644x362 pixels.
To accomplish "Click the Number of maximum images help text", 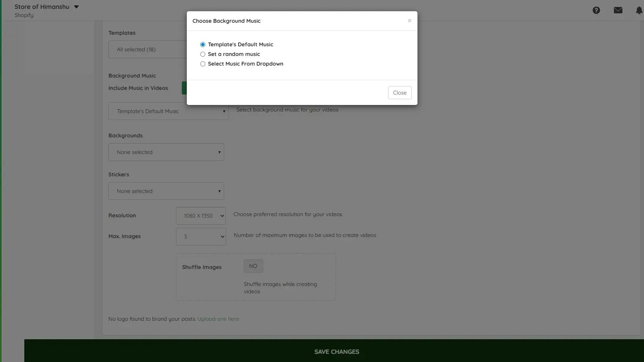I will pyautogui.click(x=305, y=235).
